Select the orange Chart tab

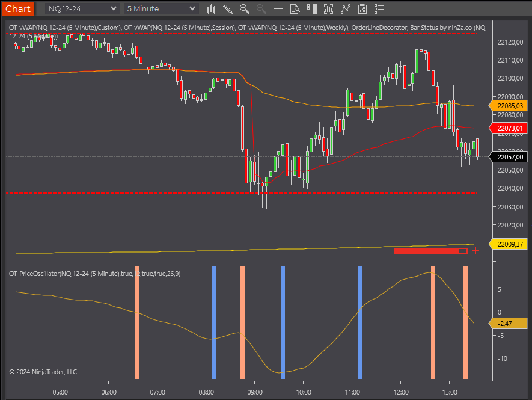pyautogui.click(x=17, y=8)
